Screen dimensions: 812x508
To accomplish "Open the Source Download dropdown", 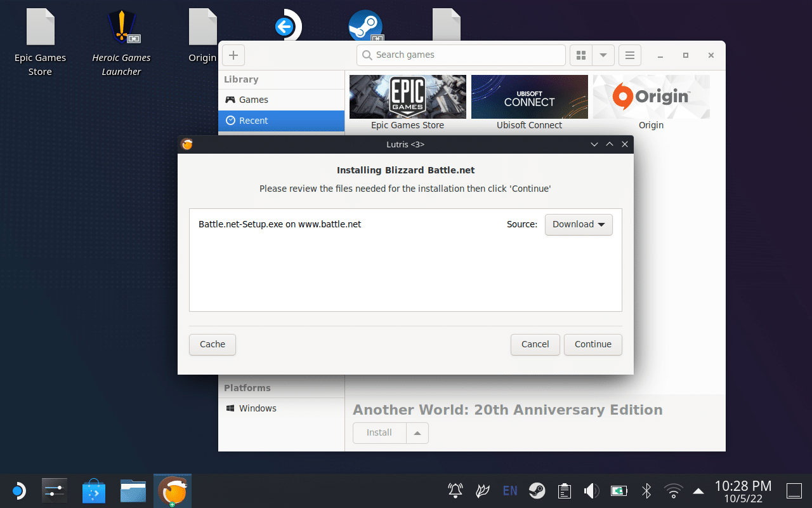I will coord(579,224).
